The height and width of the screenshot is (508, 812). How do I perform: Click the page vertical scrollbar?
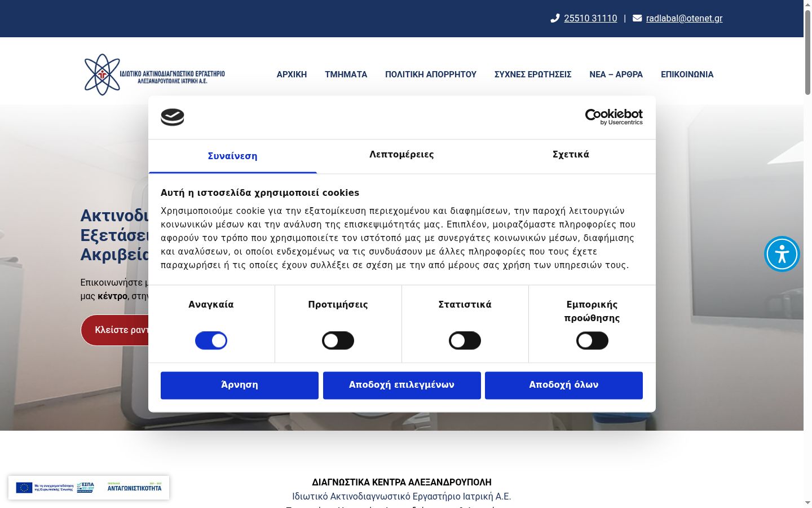pyautogui.click(x=807, y=52)
